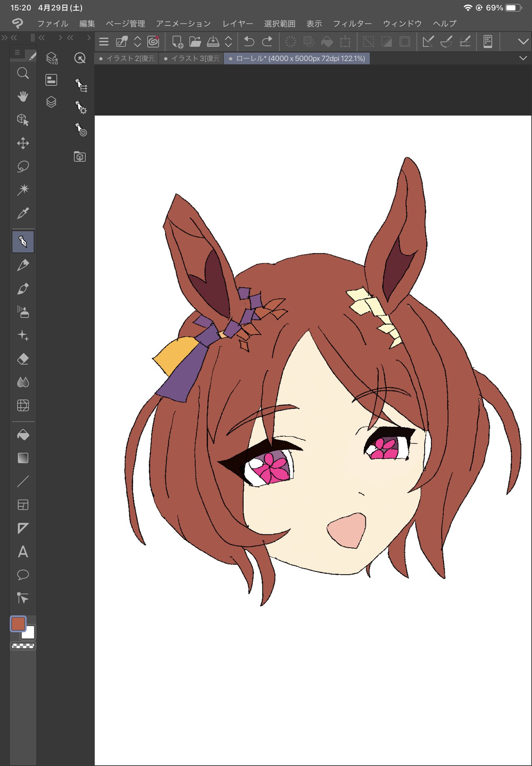Open the Sub Tool palette icon

click(x=81, y=85)
